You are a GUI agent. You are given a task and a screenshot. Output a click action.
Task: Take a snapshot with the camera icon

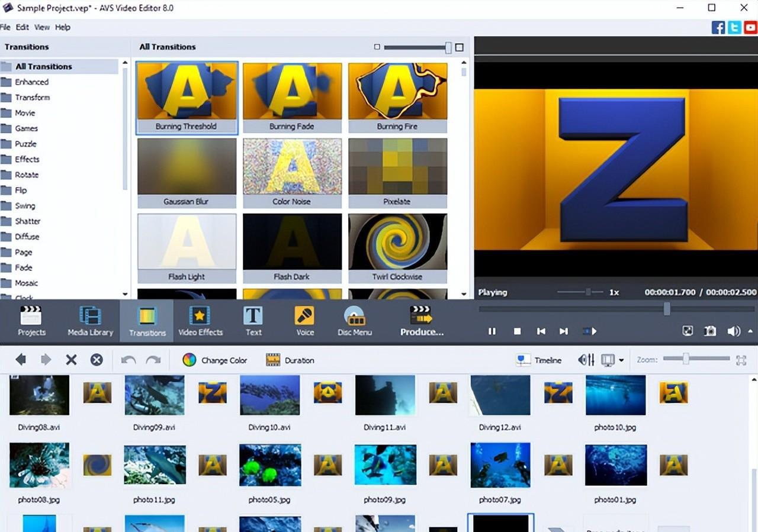tap(710, 331)
